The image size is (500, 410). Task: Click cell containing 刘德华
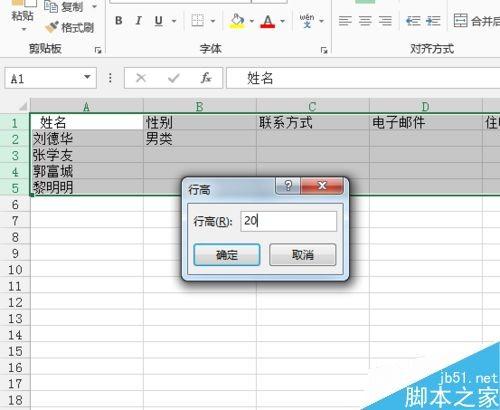(x=87, y=139)
